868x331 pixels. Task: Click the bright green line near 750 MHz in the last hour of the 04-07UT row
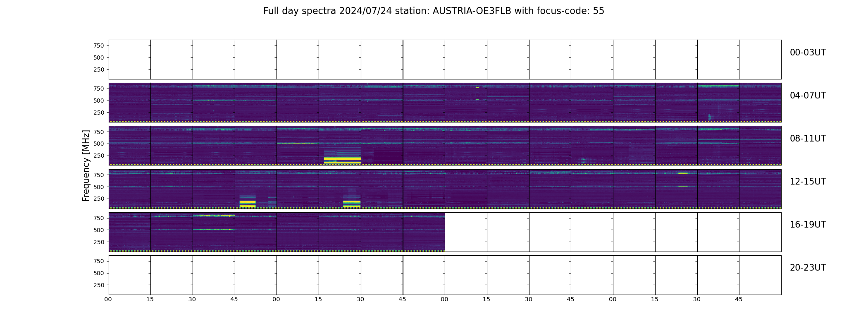click(718, 86)
